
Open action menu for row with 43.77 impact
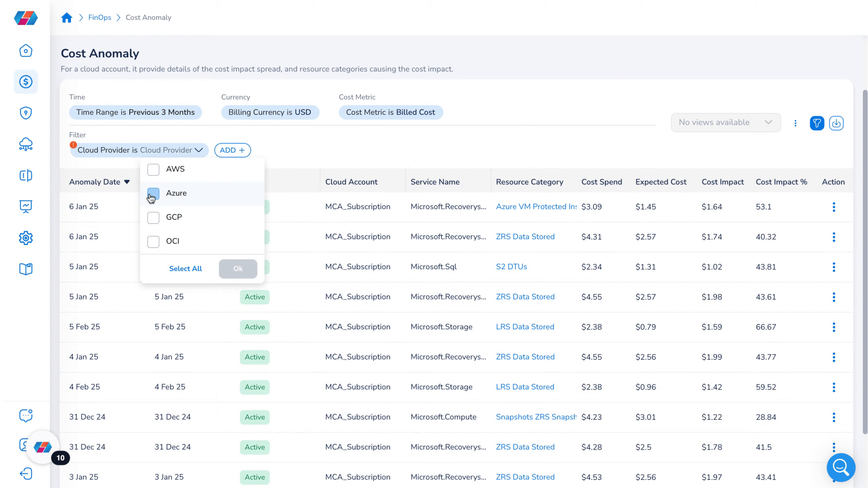click(834, 357)
